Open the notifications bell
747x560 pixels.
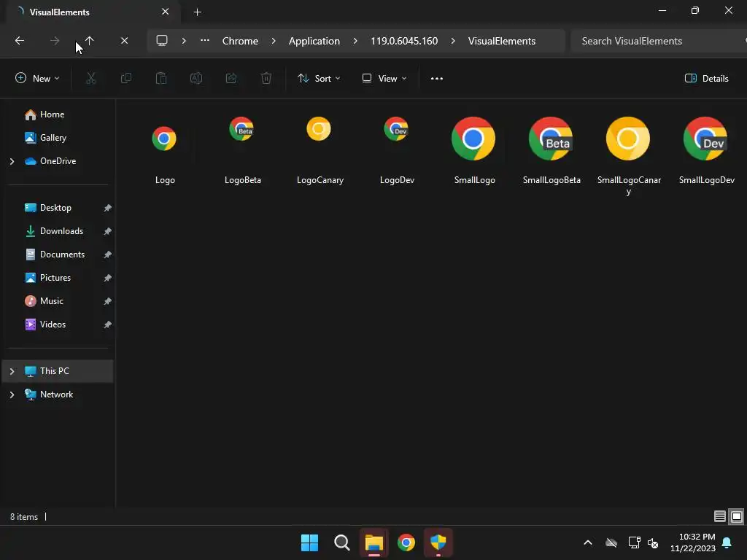pos(727,542)
